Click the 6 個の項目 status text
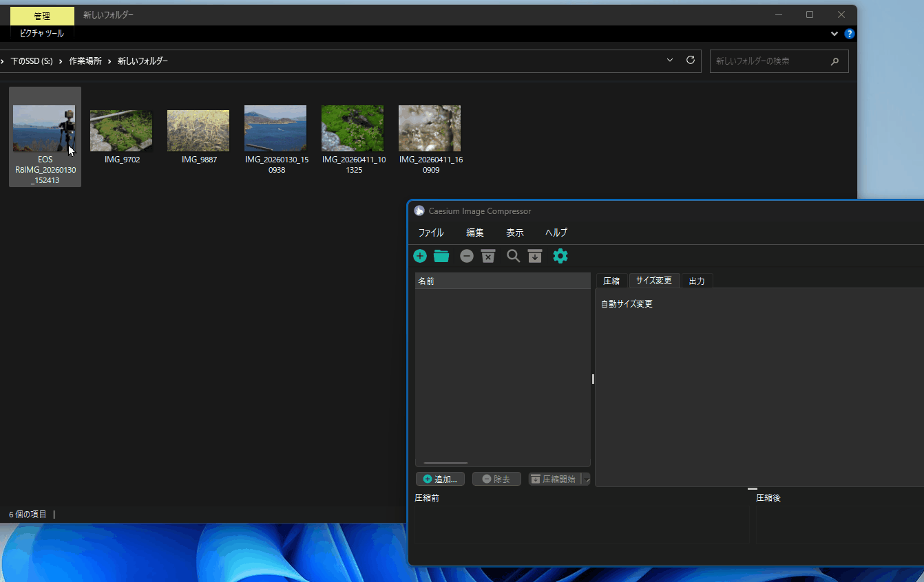The width and height of the screenshot is (924, 582). pos(28,515)
